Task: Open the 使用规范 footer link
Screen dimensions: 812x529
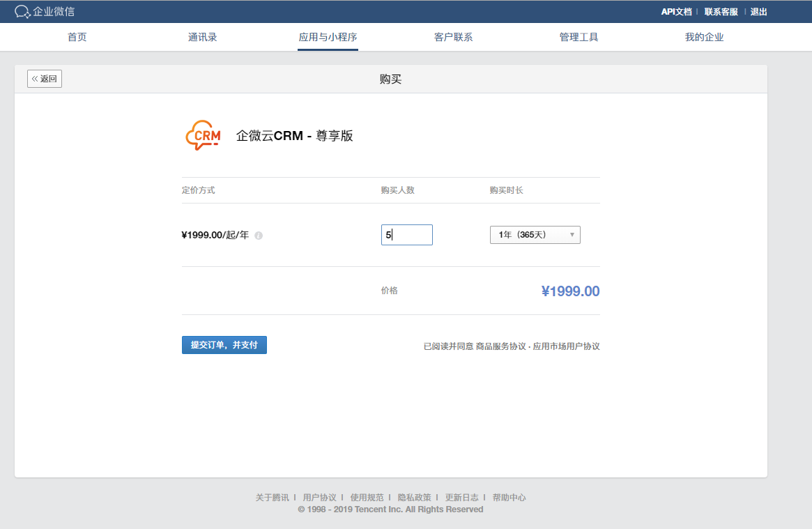Action: point(367,498)
